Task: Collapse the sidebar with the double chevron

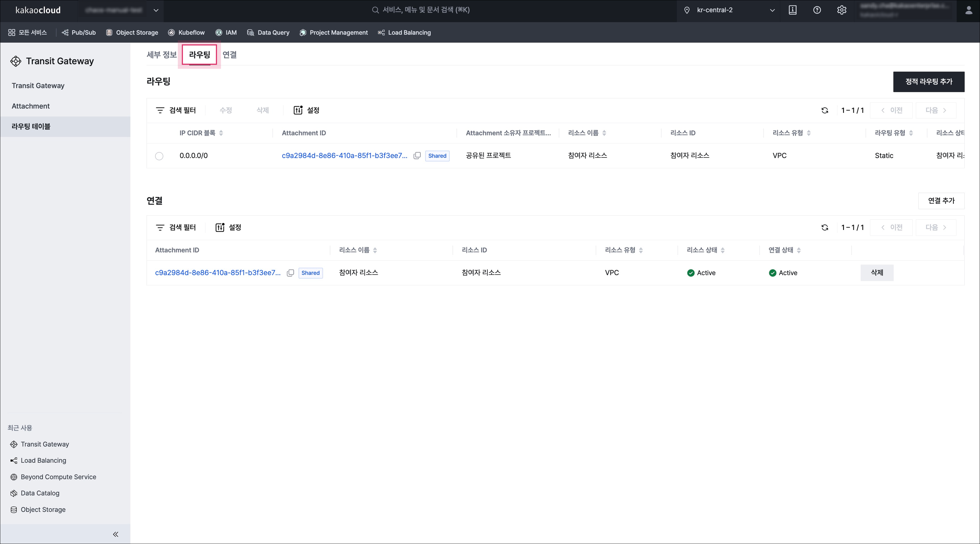Action: coord(116,534)
